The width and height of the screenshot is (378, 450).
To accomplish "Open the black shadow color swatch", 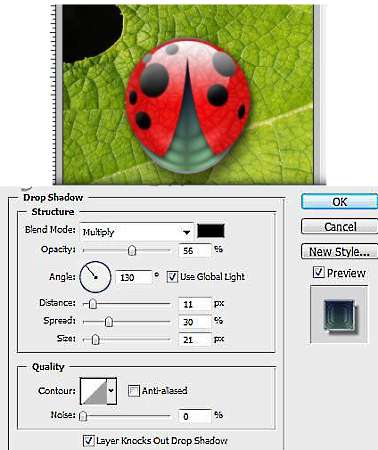I will [x=211, y=231].
